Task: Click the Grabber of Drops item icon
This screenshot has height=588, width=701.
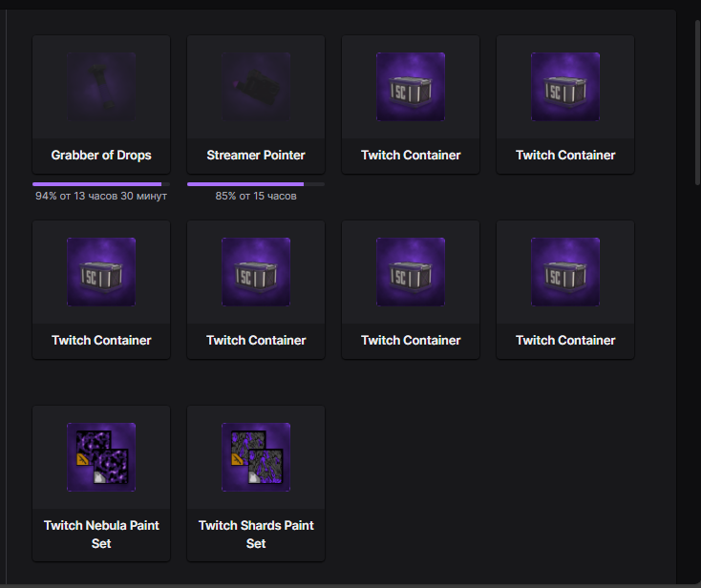Action: point(101,86)
